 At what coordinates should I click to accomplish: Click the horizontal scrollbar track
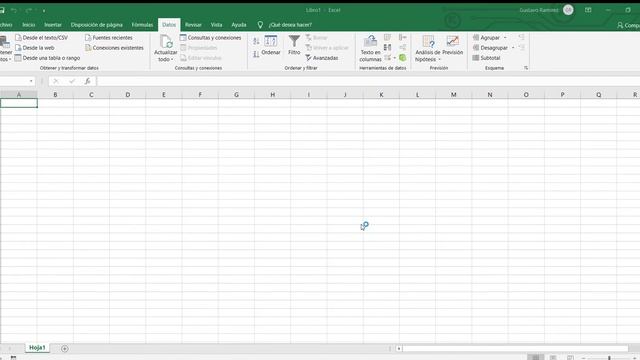[x=515, y=349]
